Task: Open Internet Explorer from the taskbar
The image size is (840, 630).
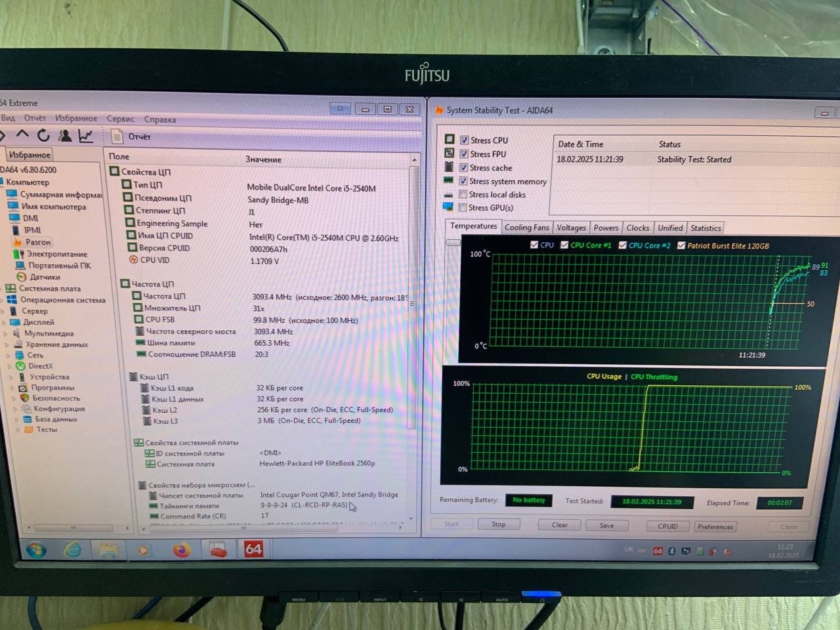Action: (x=72, y=549)
